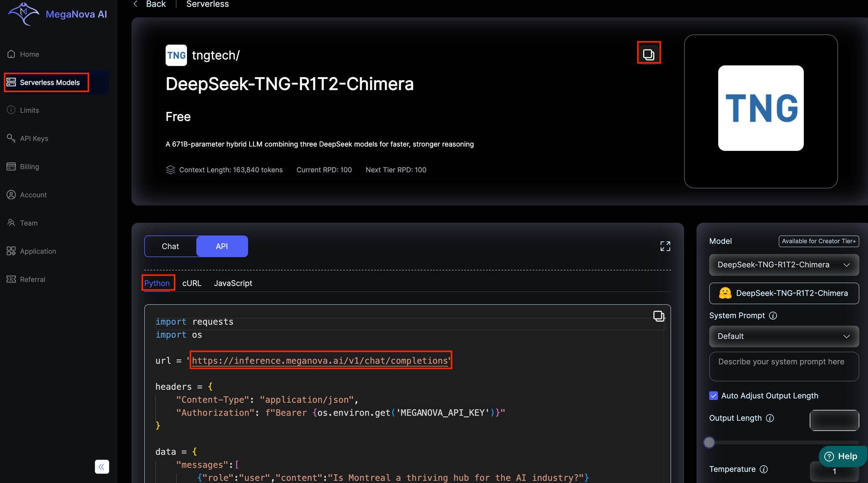Open the Model selection dropdown
This screenshot has width=868, height=483.
[x=783, y=265]
